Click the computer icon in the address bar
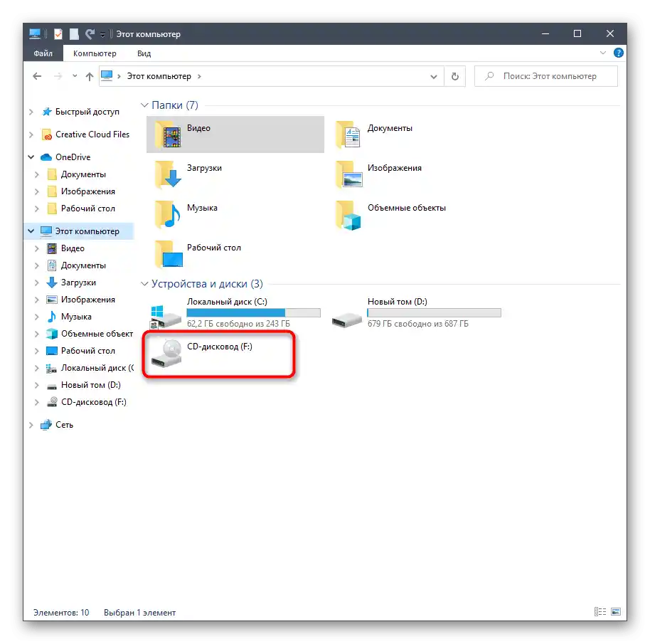 coord(107,76)
